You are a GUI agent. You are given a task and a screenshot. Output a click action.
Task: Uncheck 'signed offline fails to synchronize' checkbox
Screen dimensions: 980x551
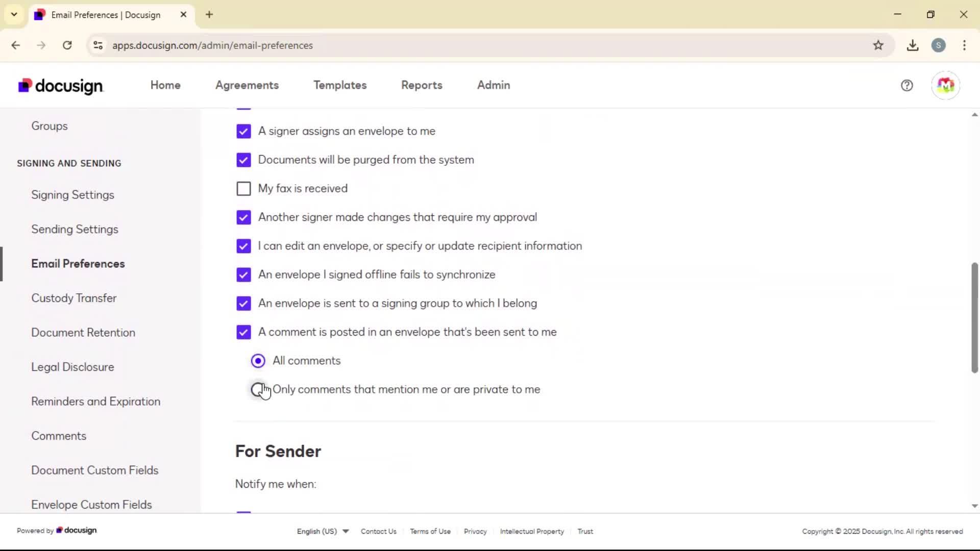point(243,274)
